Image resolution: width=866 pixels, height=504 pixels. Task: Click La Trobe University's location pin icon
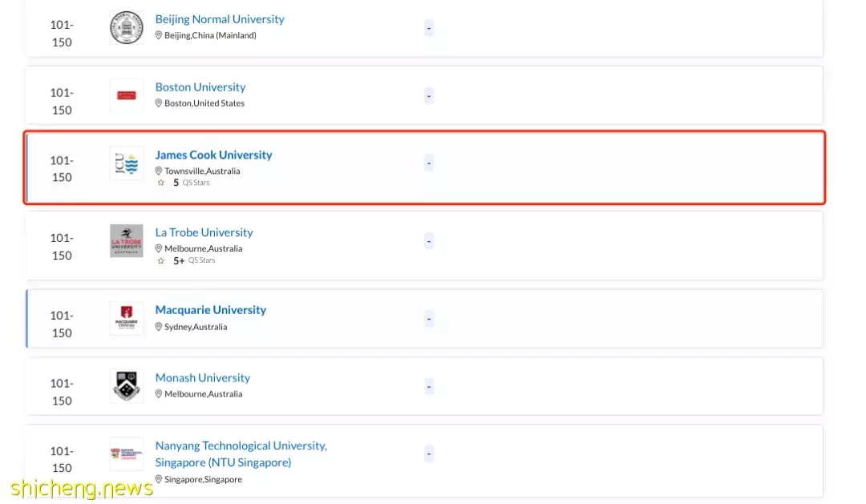point(159,248)
